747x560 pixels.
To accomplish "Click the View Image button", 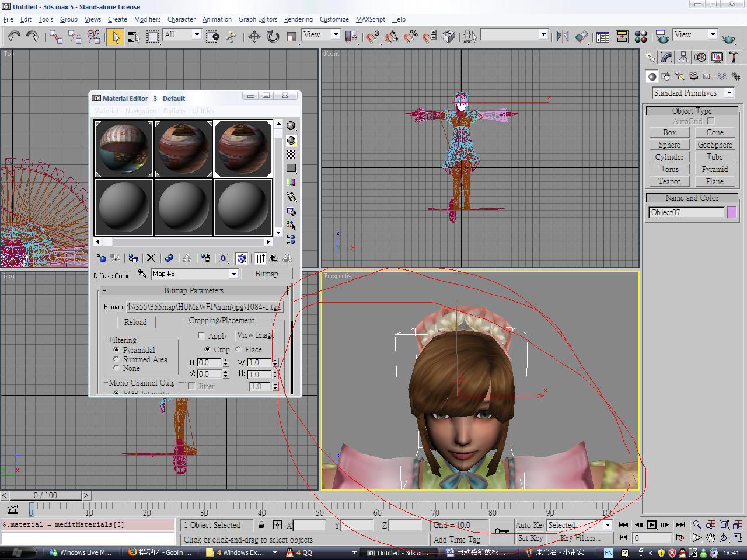I will pos(256,335).
